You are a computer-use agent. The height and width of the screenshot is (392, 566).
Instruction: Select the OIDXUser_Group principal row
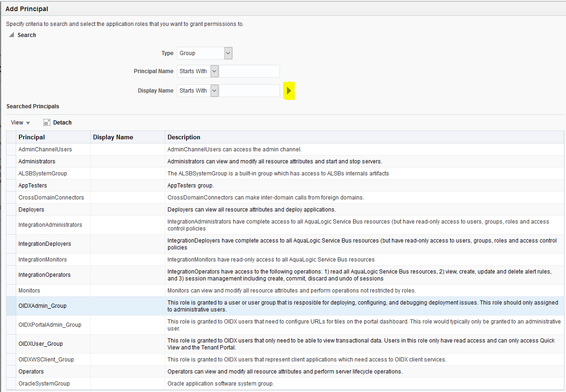tap(41, 344)
